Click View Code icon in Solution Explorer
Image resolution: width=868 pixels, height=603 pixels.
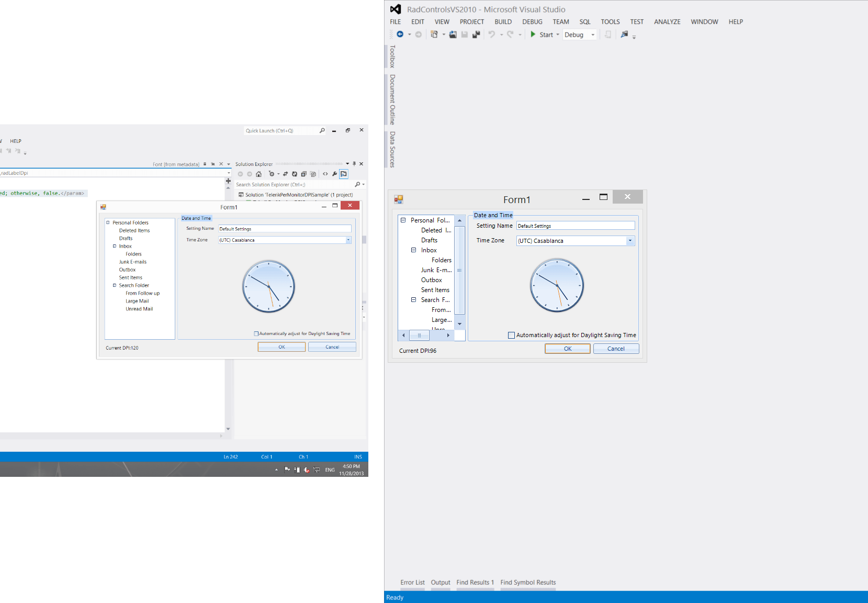pos(325,174)
